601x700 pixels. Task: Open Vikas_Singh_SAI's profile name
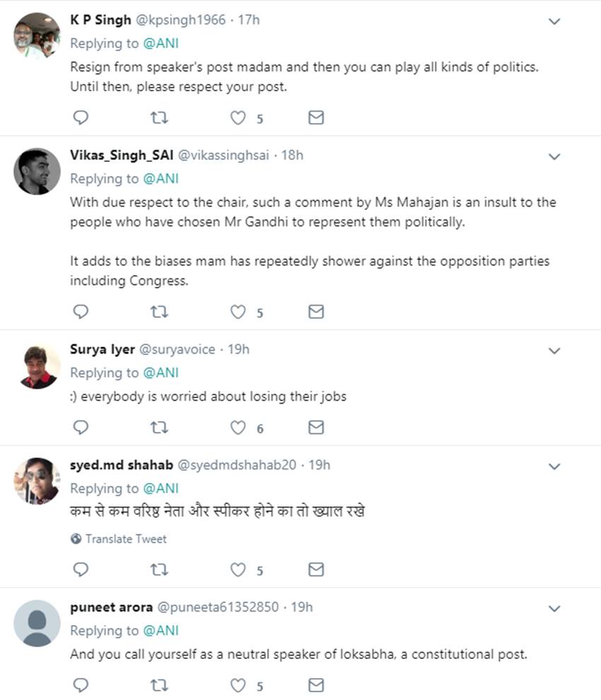[x=117, y=156]
